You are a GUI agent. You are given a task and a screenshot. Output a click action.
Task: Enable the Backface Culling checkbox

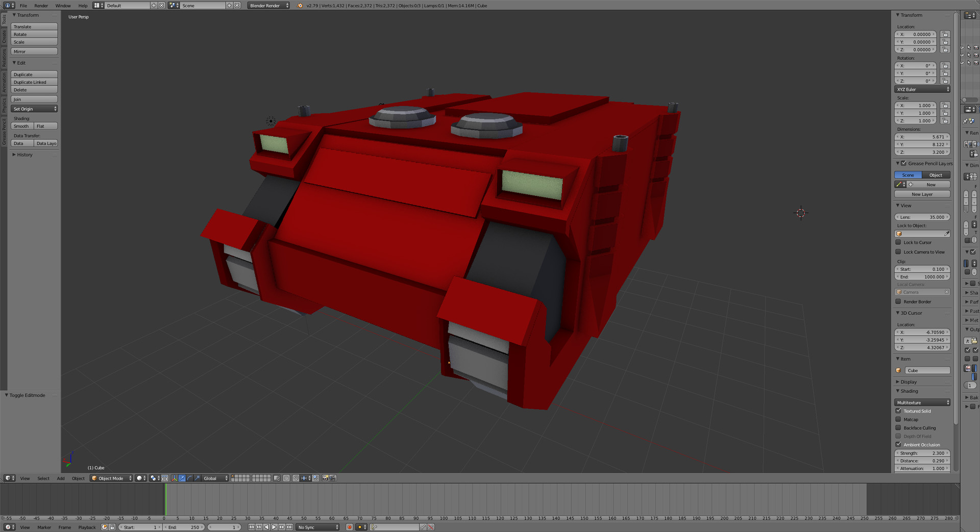coord(898,428)
